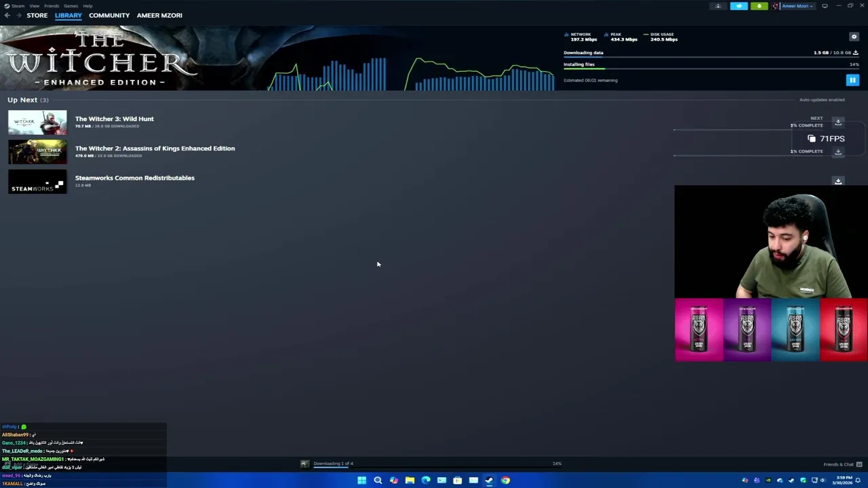Go forward with the right arrow
This screenshot has width=868, height=488.
pos(18,15)
